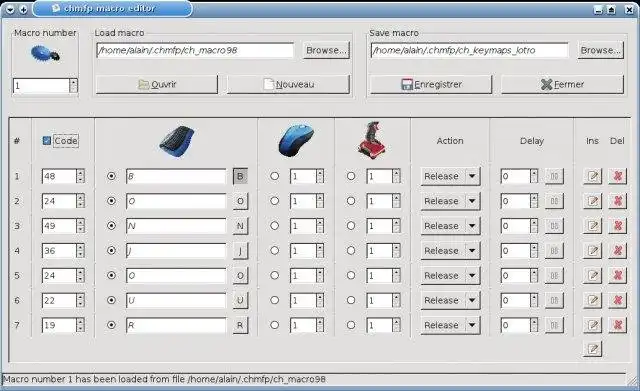The height and width of the screenshot is (391, 640).
Task: Insert a line before row 5
Action: click(x=593, y=275)
